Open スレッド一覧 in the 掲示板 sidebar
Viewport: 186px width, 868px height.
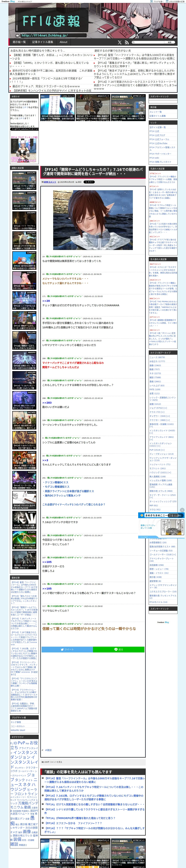[x=156, y=112]
